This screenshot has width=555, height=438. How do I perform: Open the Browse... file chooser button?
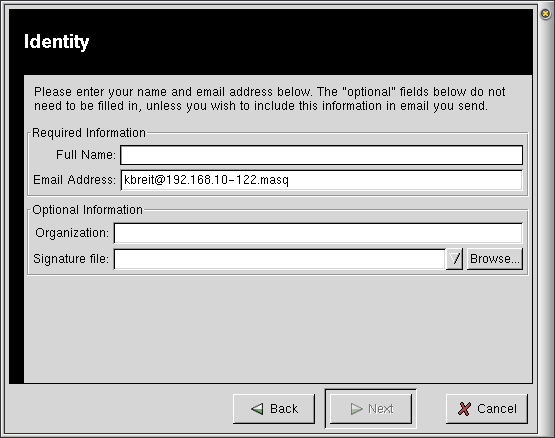coord(494,259)
